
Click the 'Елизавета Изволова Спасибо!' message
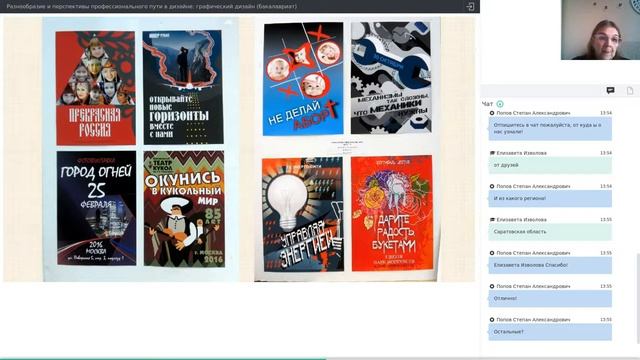[x=550, y=265]
